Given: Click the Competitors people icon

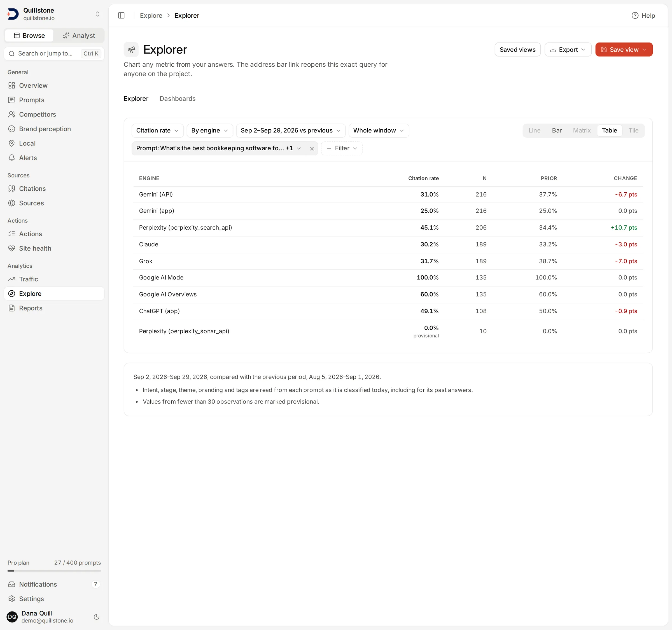Looking at the screenshot, I should pyautogui.click(x=12, y=115).
